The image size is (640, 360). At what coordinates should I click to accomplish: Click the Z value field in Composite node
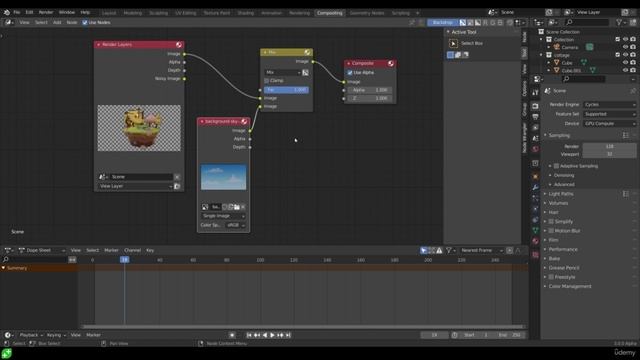pos(370,98)
